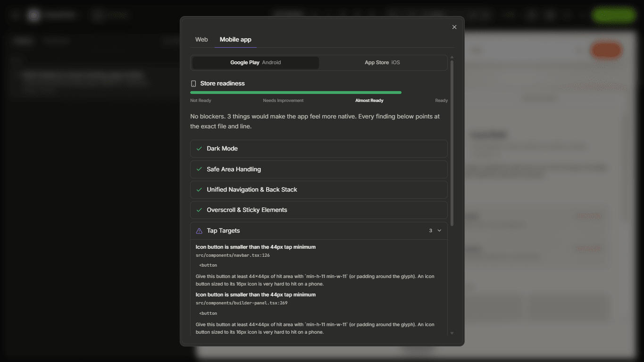Click the <button snippet under builder-panel.tsx:269
644x362 pixels.
point(208,313)
